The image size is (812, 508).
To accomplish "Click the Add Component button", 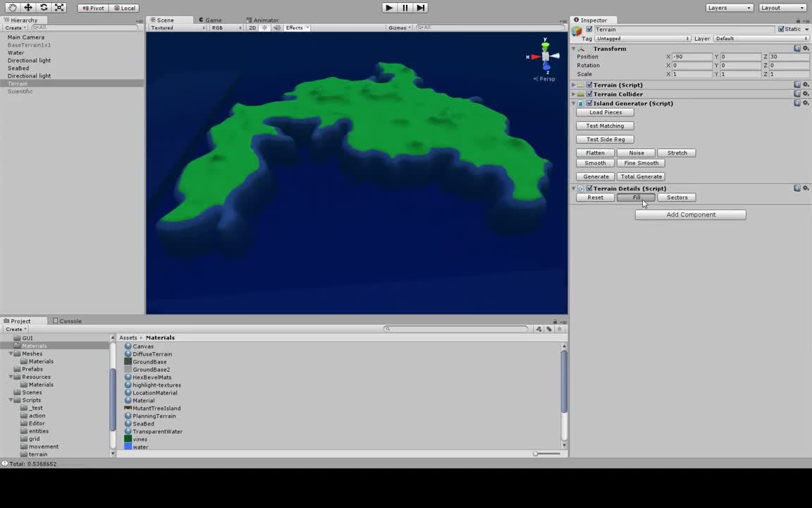I will tap(690, 214).
